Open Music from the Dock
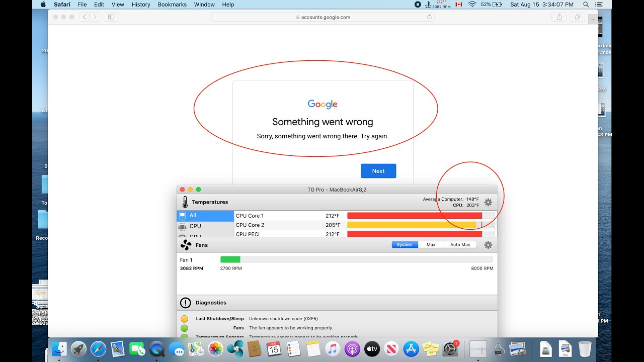 coord(333,348)
